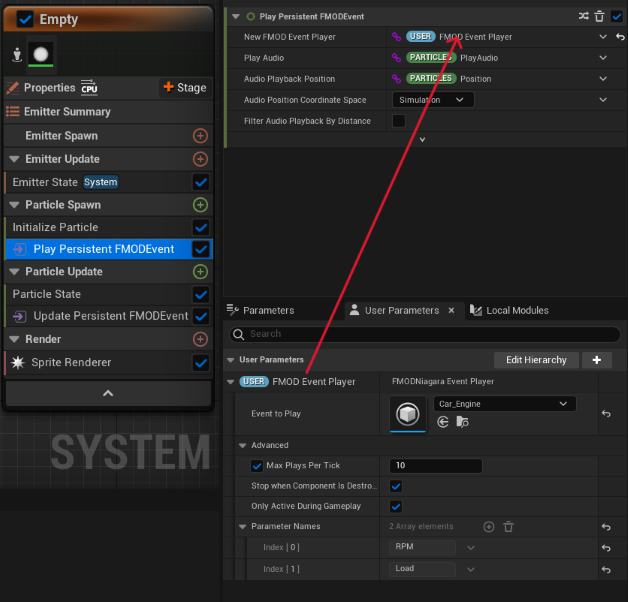Viewport: 628px width, 602px height.
Task: Click the Stage button
Action: coord(184,88)
